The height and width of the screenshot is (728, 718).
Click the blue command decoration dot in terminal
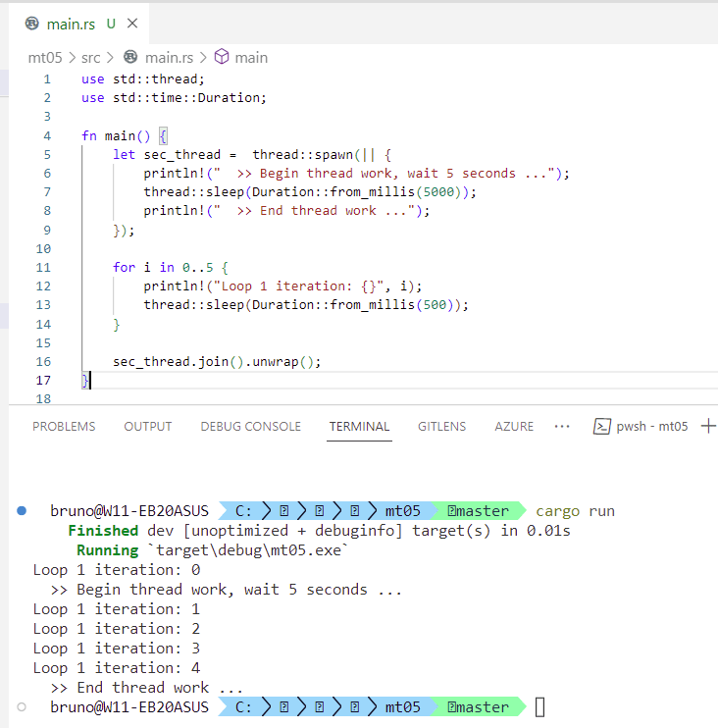pos(22,511)
